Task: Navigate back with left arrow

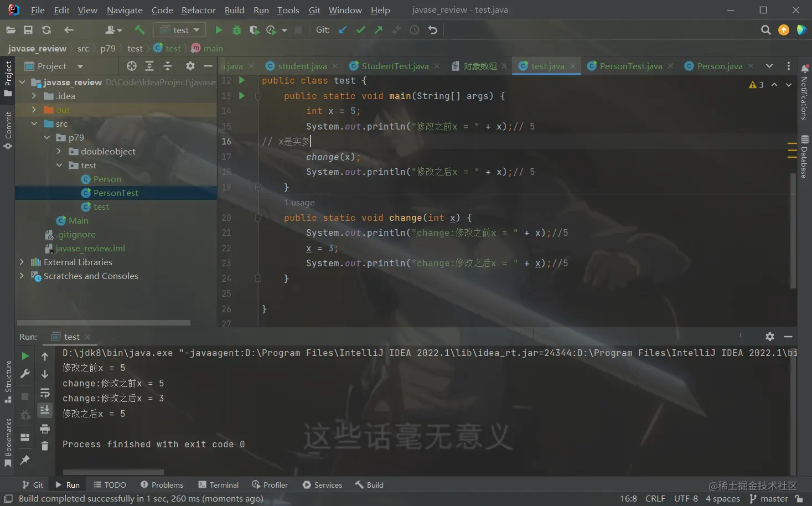Action: [x=69, y=30]
